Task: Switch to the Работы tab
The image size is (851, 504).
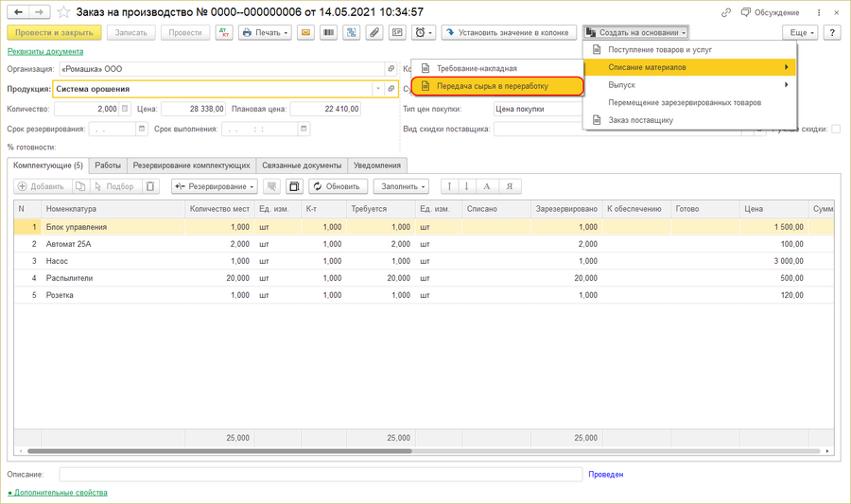Action: pyautogui.click(x=108, y=165)
